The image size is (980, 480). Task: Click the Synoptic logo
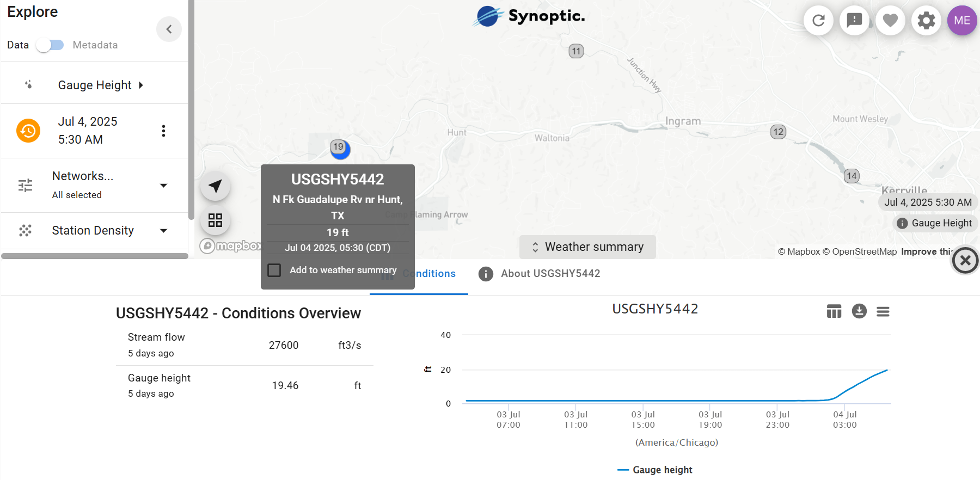[x=529, y=16]
